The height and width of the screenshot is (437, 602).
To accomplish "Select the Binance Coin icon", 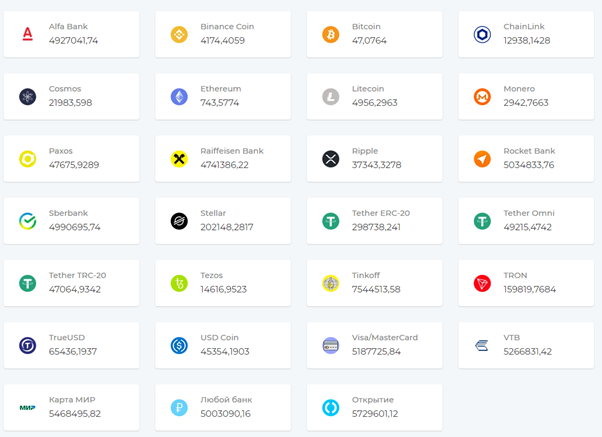I will tap(179, 34).
